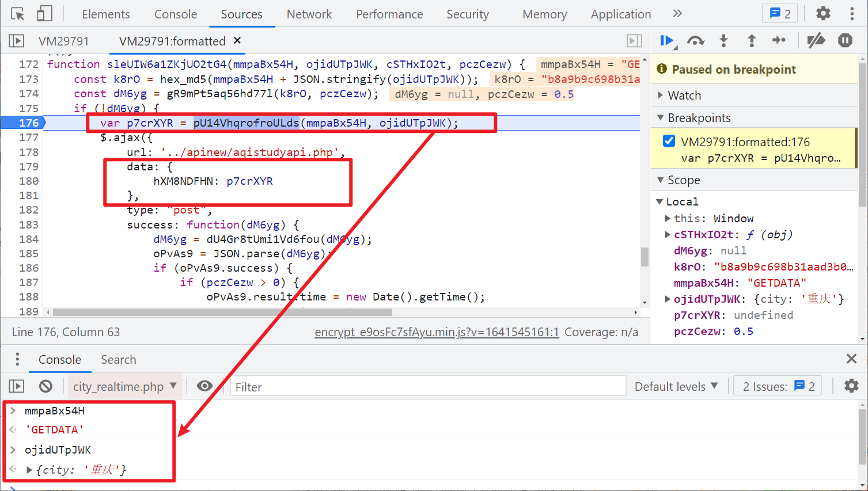Viewport: 868px width, 491px height.
Task: Click the issues icon in the console toolbar
Action: pyautogui.click(x=799, y=386)
